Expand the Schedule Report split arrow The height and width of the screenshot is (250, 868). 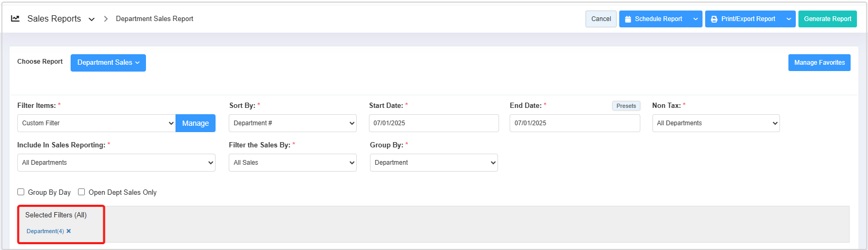(x=696, y=19)
